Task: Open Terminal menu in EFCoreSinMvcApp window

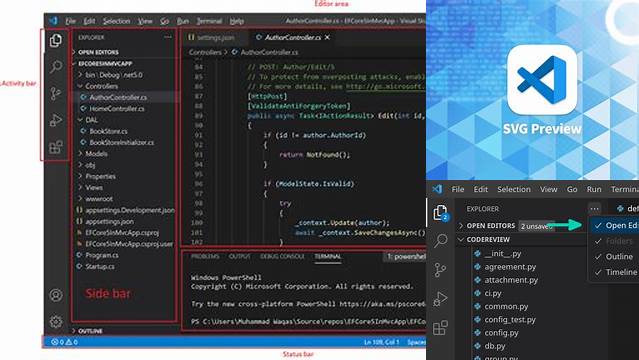Action: click(209, 21)
